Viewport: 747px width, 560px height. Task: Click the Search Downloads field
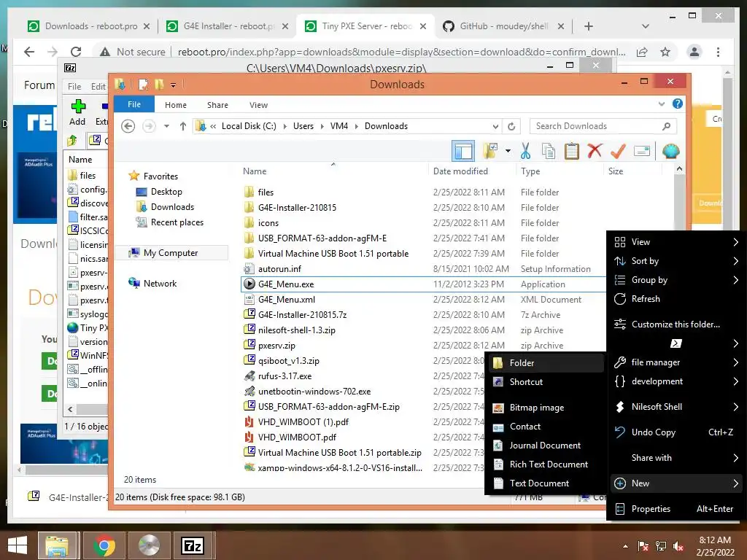coord(603,126)
